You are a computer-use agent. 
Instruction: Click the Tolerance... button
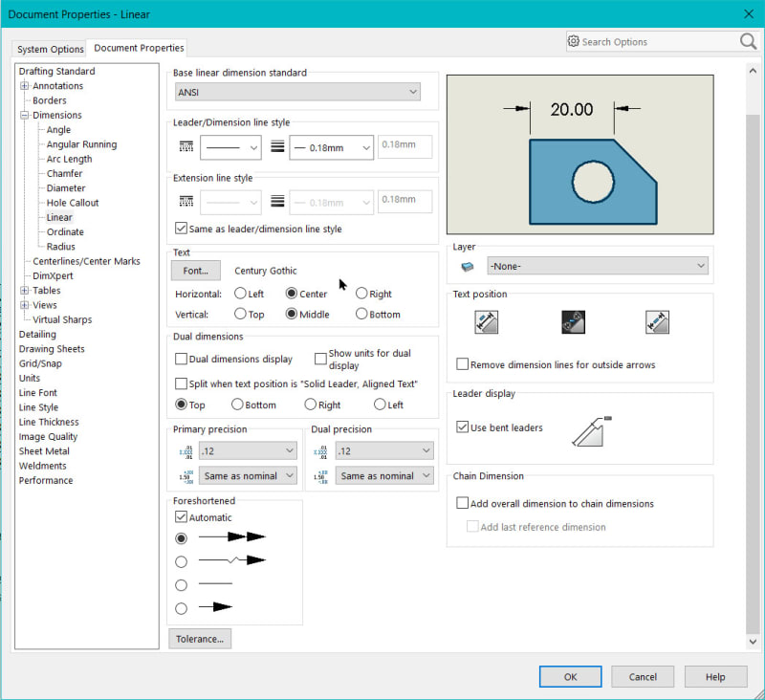(x=200, y=639)
